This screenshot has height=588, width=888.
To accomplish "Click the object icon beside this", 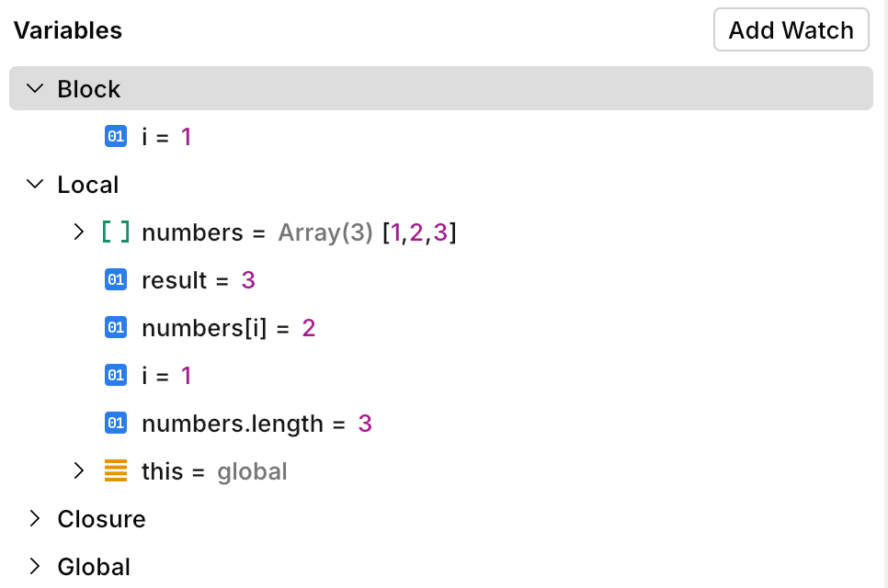I will tap(115, 471).
